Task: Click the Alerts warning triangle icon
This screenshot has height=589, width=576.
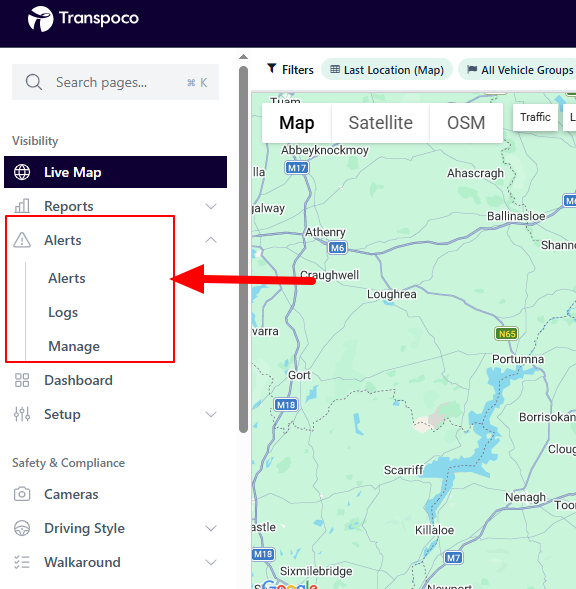Action: point(22,240)
